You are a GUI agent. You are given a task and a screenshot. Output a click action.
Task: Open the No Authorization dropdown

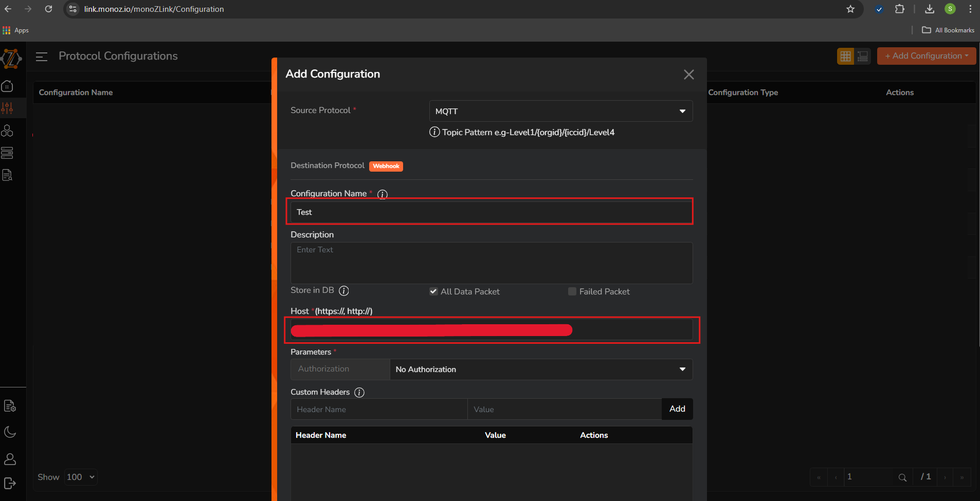[541, 369]
